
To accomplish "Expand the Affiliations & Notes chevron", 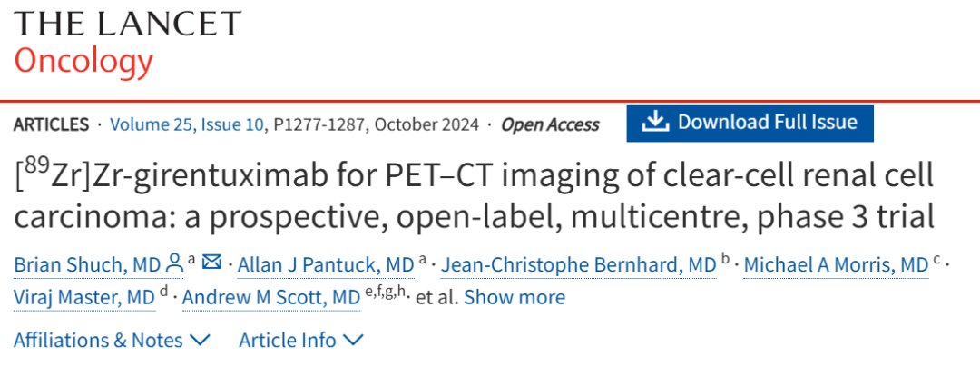I will click(x=200, y=340).
